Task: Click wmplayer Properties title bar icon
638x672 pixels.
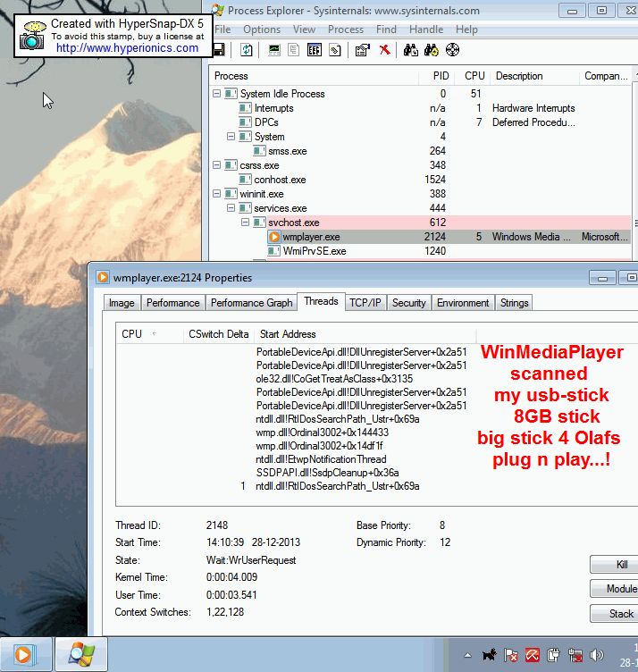Action: tap(103, 277)
